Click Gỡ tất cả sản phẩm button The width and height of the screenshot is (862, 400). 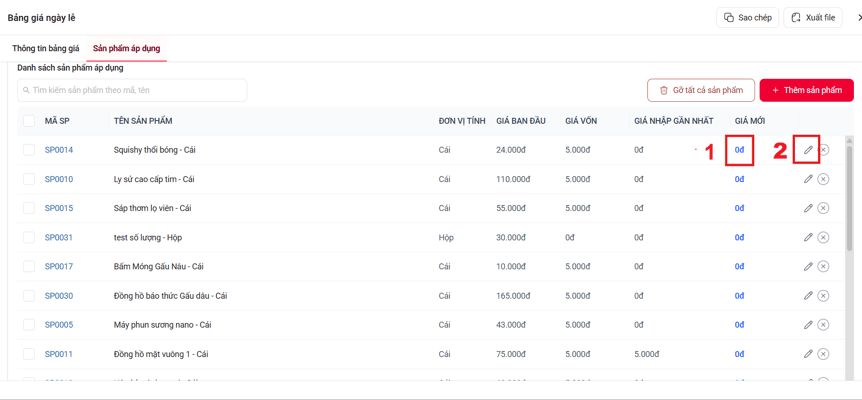pos(701,90)
